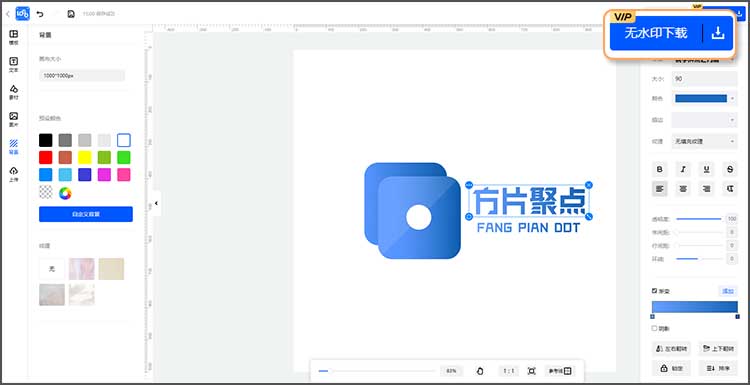Screen dimensions: 750x385
Task: Flip the element vertically
Action: tap(717, 349)
